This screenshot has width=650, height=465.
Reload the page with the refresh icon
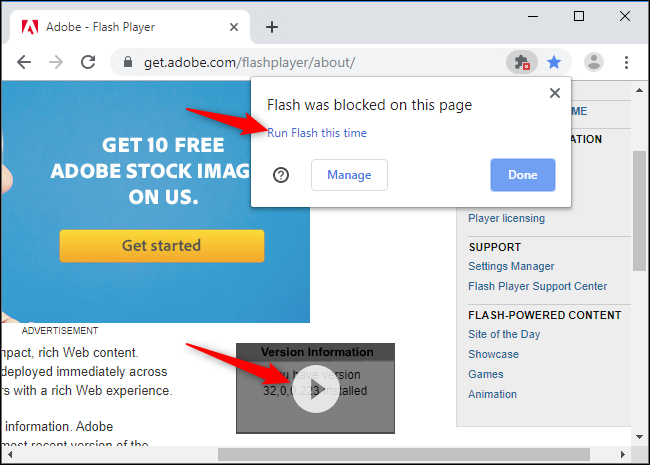tap(88, 63)
